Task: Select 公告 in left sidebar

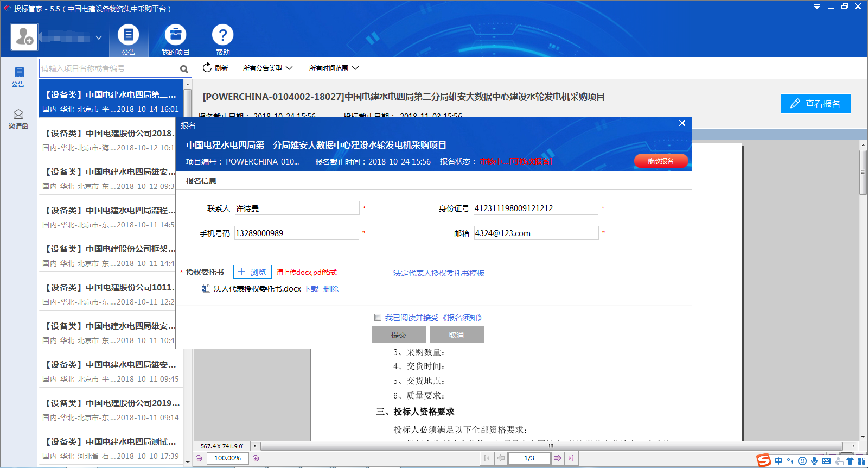Action: click(18, 77)
